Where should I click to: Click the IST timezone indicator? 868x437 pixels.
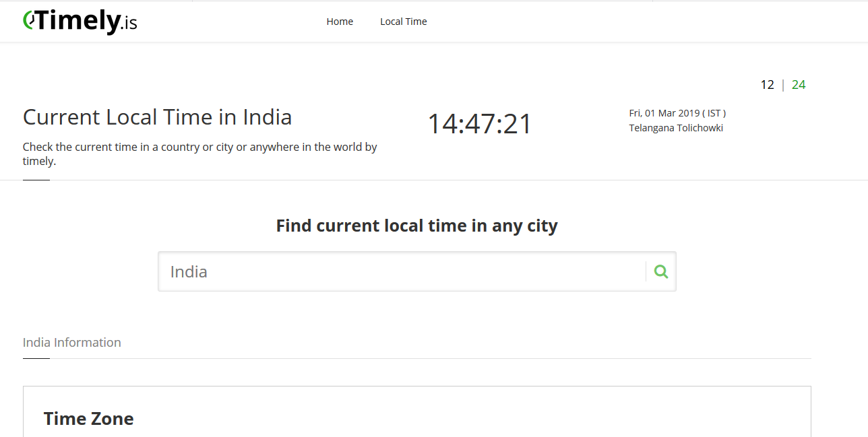714,112
